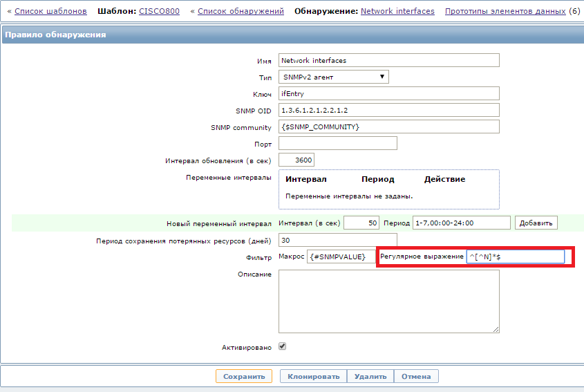Click the update interval field with 3600
584x392 pixels.
pyautogui.click(x=296, y=160)
